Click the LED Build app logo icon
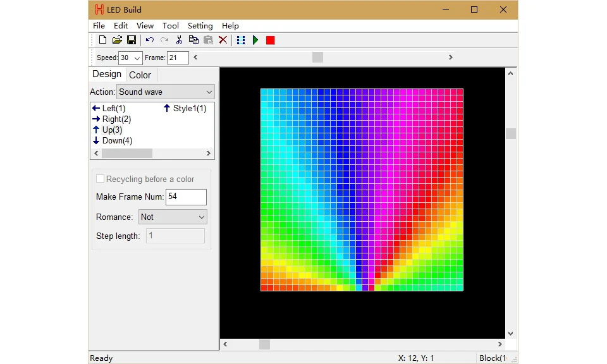Viewport: 607px width, 364px height. click(x=99, y=9)
